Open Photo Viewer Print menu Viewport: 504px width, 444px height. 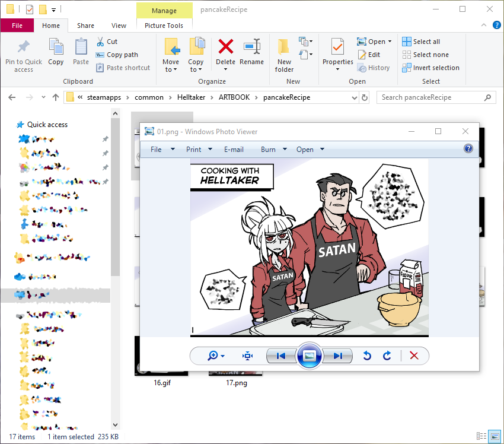coord(199,150)
